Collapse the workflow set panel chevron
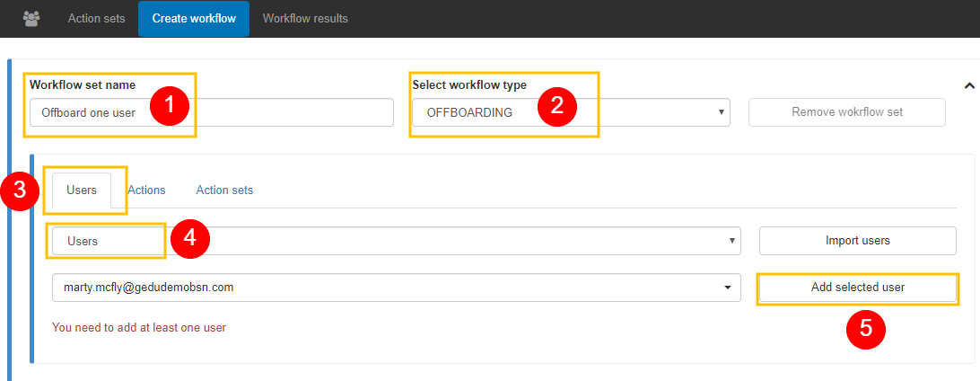980x381 pixels. [x=968, y=86]
